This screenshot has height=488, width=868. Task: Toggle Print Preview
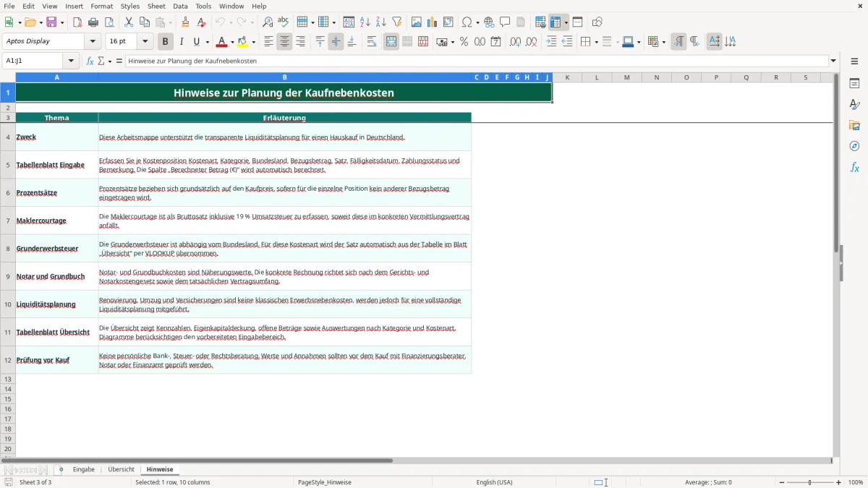(109, 22)
